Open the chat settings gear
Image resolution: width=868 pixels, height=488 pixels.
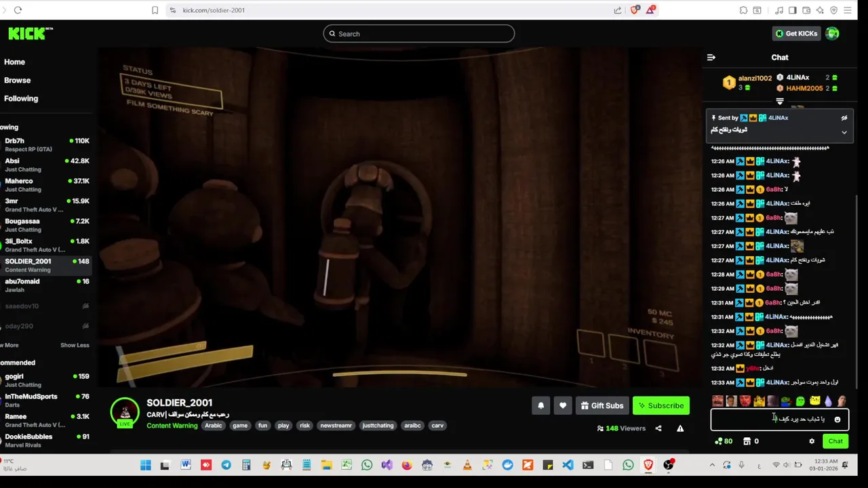(x=812, y=441)
